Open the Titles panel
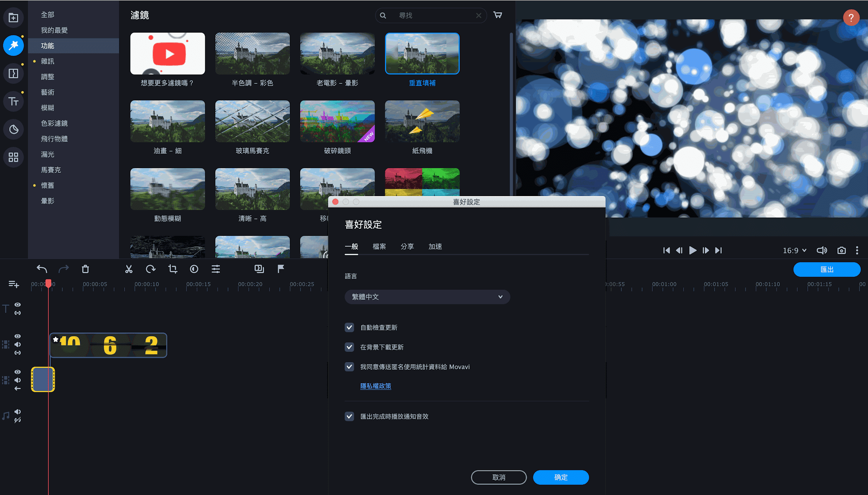 [14, 101]
